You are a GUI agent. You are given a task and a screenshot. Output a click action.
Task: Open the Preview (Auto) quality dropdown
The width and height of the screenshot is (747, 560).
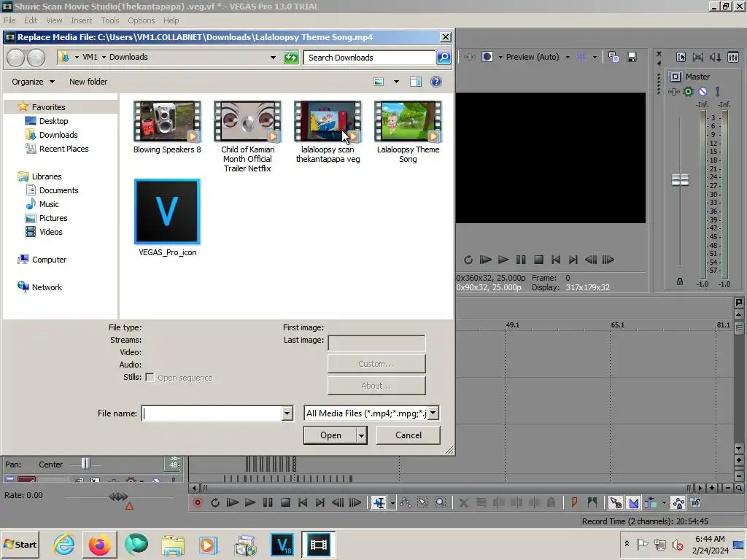click(x=568, y=57)
